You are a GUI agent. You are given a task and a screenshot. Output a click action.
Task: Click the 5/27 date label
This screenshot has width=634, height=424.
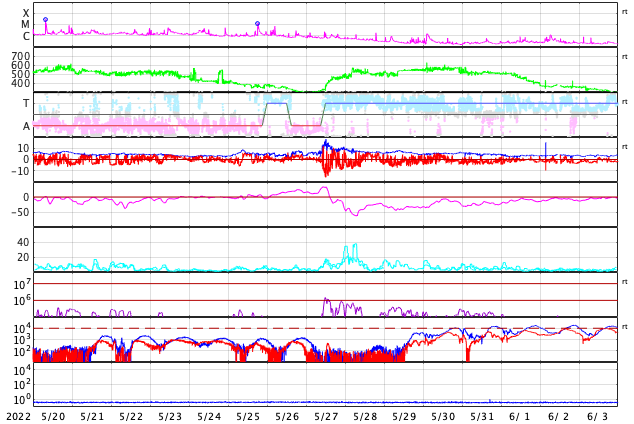(326, 417)
